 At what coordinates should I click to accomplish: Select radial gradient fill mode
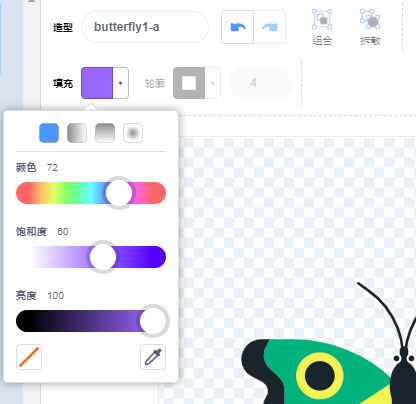(x=133, y=133)
